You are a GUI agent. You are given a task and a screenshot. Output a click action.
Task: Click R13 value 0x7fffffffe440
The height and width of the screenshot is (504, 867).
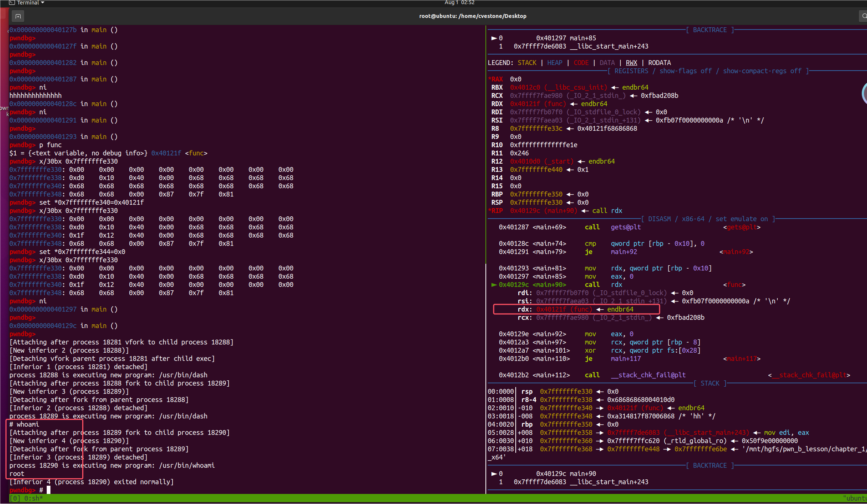click(536, 170)
